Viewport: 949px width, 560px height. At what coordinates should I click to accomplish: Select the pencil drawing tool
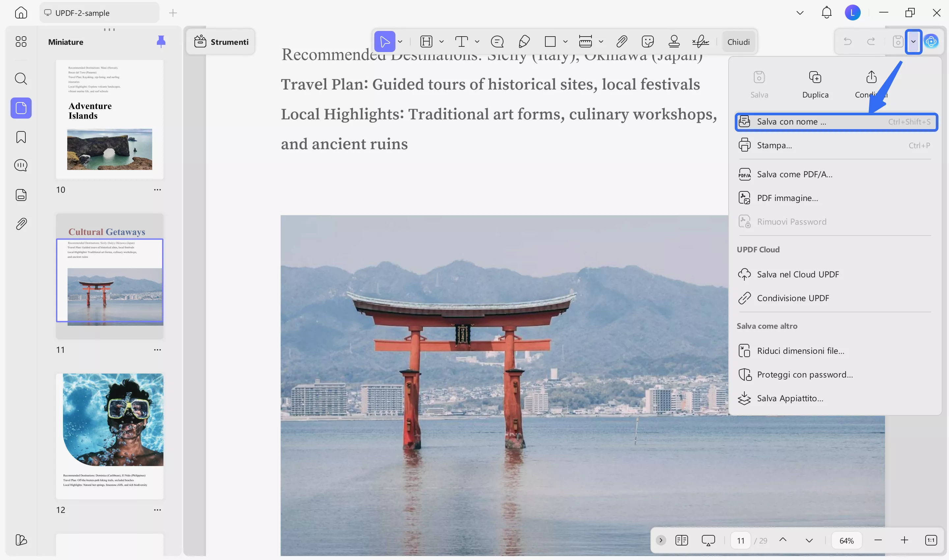pos(524,42)
